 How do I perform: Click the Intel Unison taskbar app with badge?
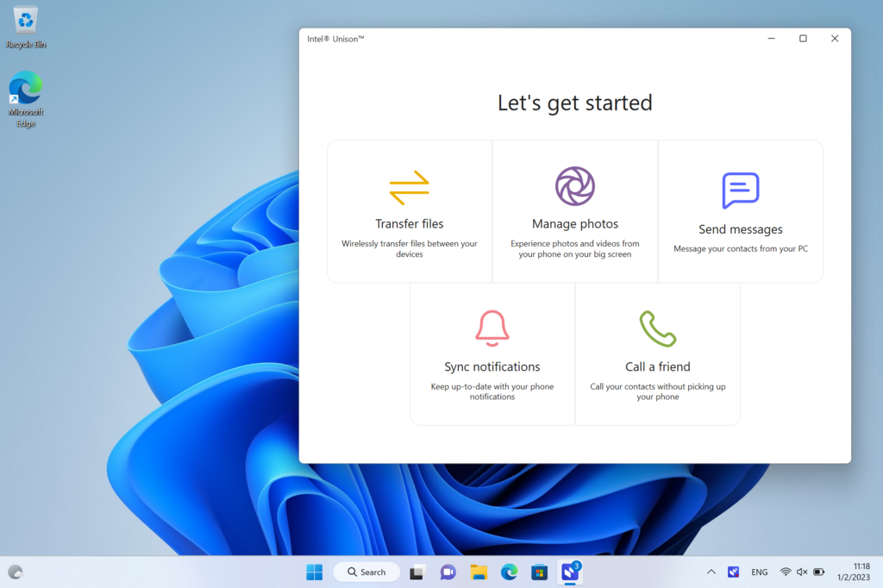(571, 572)
